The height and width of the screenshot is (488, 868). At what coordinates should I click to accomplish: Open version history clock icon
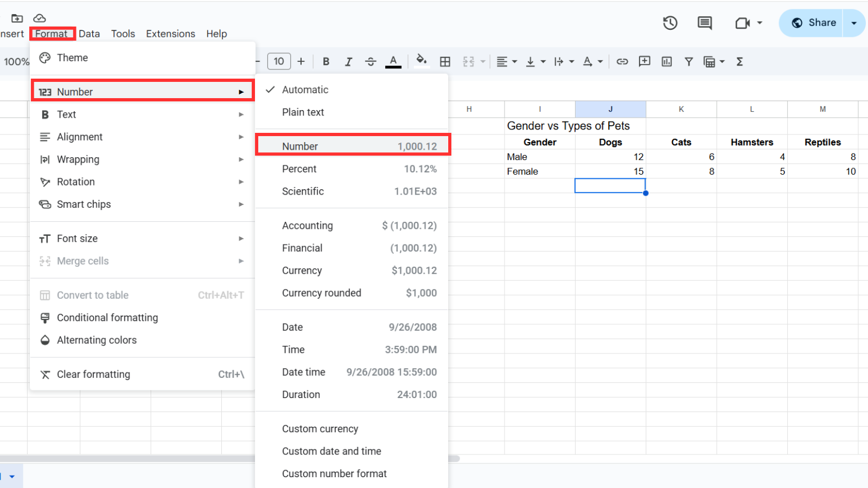(670, 23)
